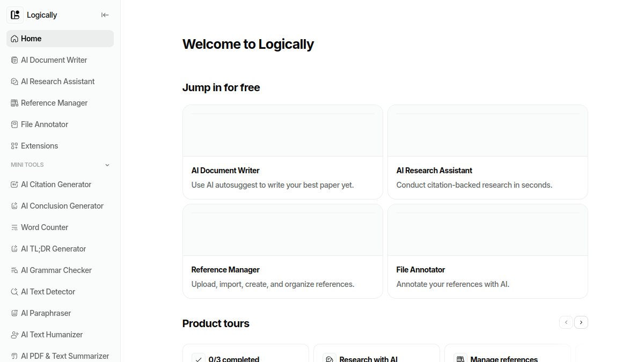Screen dimensions: 644x362
Task: Click the MINI TOOLS section label
Action: (27, 165)
